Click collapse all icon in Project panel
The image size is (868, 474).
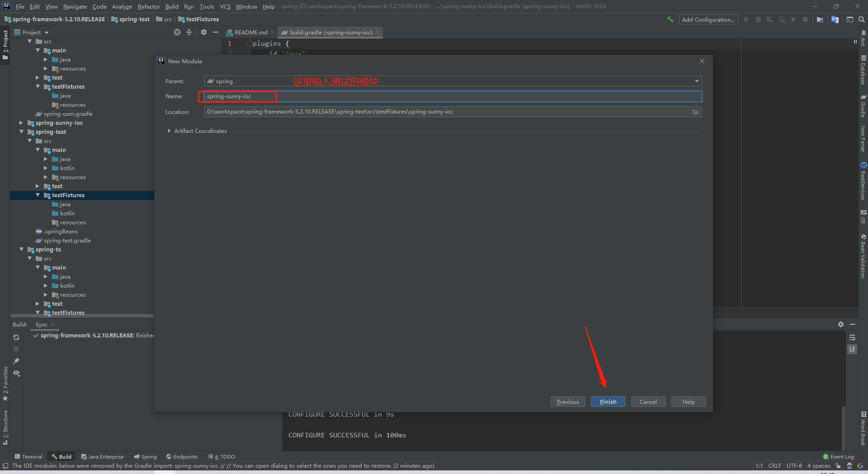click(189, 32)
